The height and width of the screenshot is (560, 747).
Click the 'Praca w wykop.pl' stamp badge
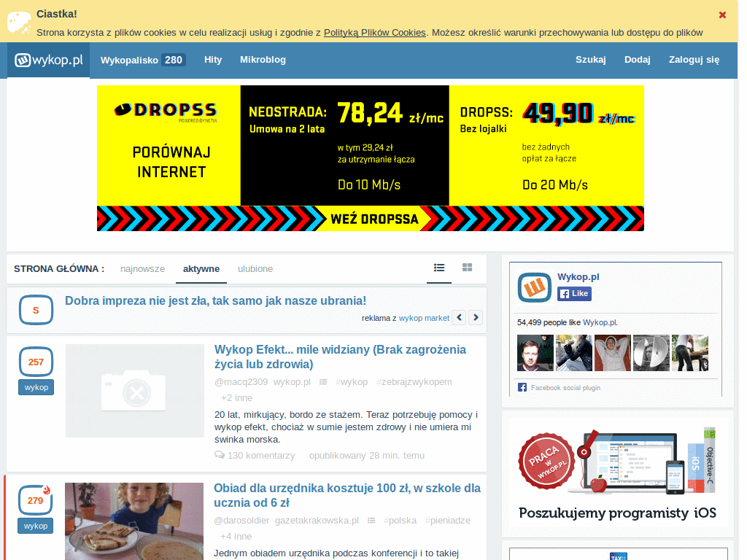[546, 461]
